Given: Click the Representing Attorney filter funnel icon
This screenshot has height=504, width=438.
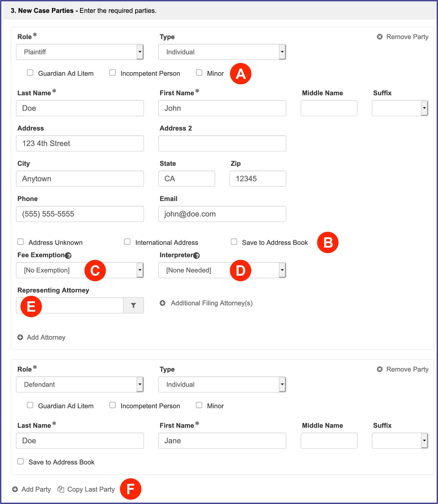Looking at the screenshot, I should click(133, 305).
